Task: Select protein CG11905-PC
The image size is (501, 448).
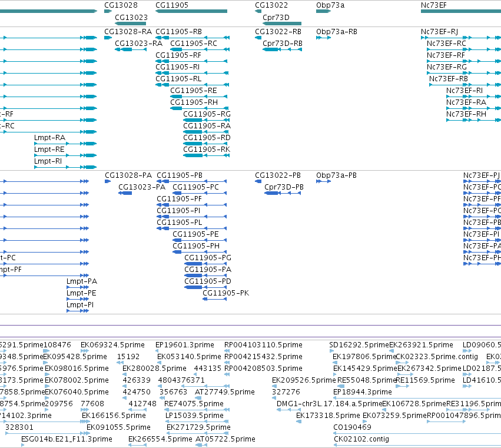Action: coord(195,187)
